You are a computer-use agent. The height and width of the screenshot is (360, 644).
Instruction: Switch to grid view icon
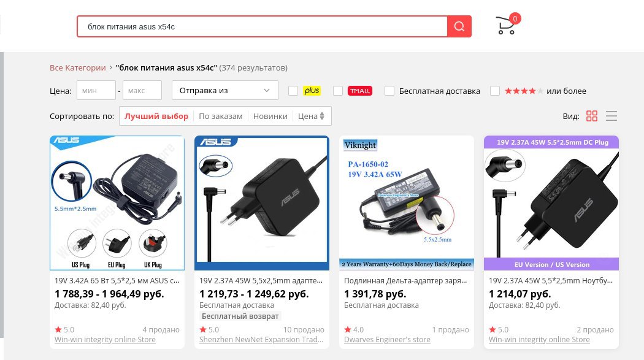coord(591,116)
